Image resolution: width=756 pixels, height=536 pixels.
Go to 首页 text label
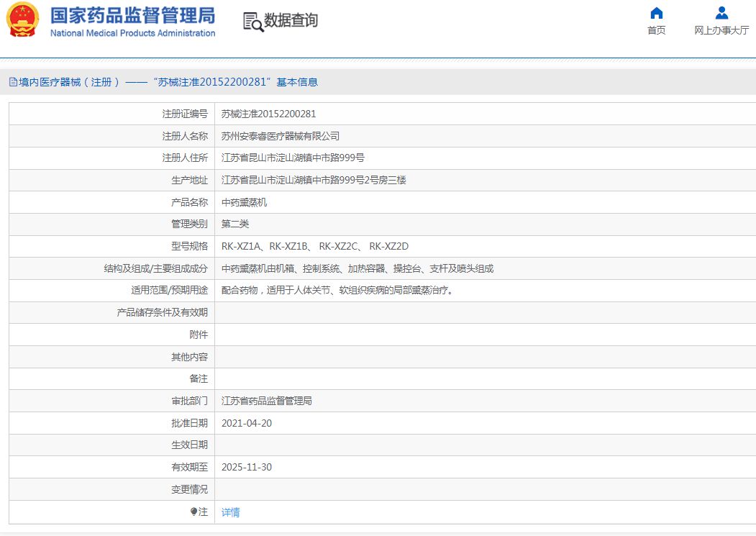click(x=656, y=30)
